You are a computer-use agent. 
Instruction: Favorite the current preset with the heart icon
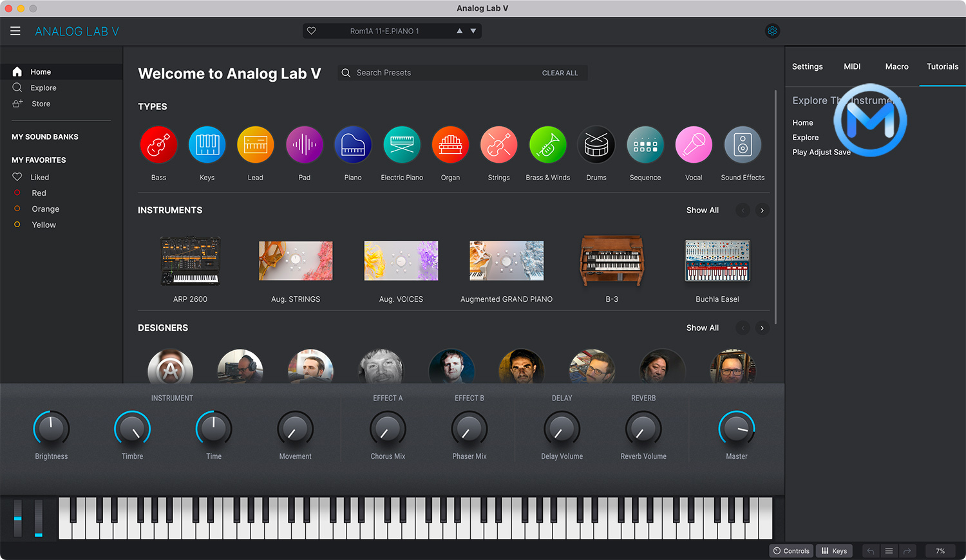point(313,30)
